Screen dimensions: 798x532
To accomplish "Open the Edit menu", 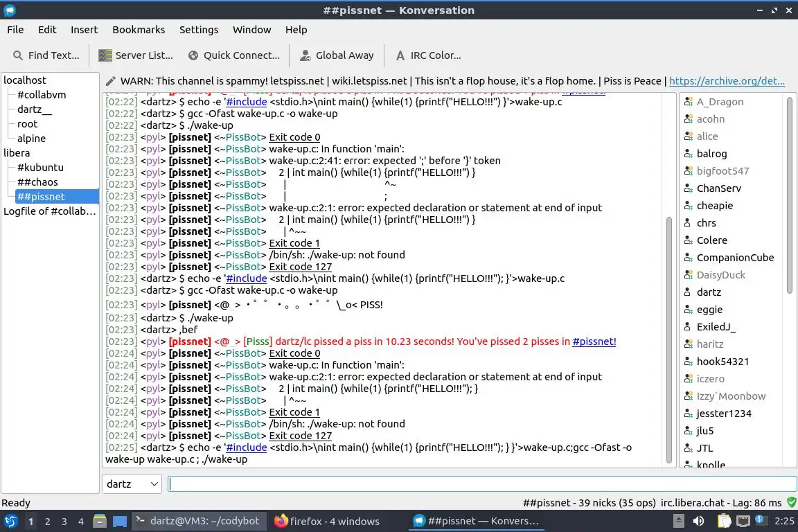I will [47, 30].
